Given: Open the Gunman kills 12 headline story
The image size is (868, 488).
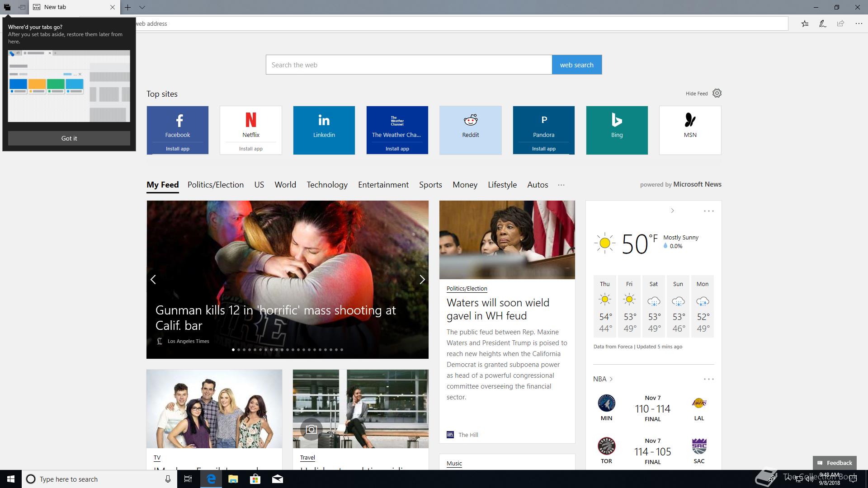Looking at the screenshot, I should pyautogui.click(x=276, y=318).
